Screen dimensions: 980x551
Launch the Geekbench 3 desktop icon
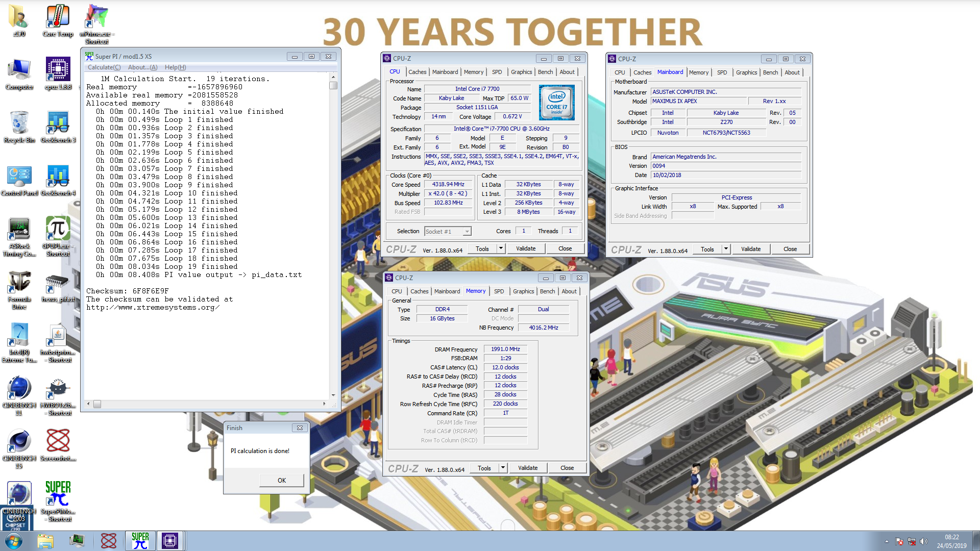58,127
